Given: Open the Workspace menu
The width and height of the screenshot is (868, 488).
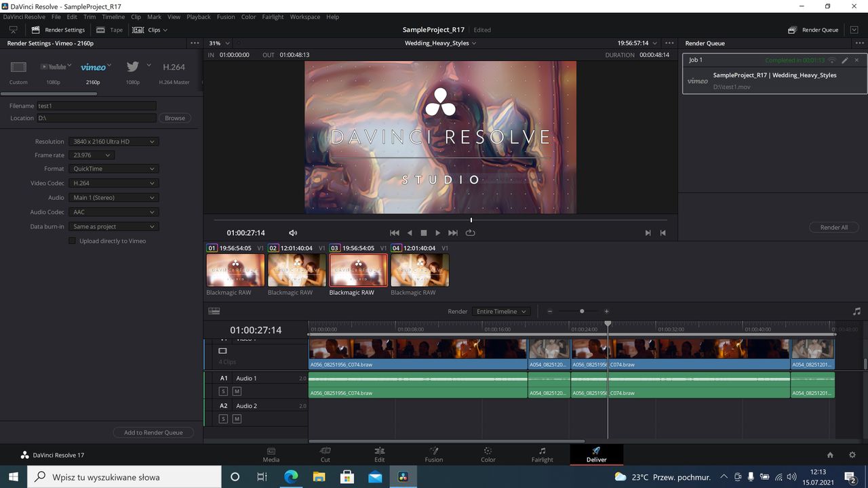Looking at the screenshot, I should 305,16.
